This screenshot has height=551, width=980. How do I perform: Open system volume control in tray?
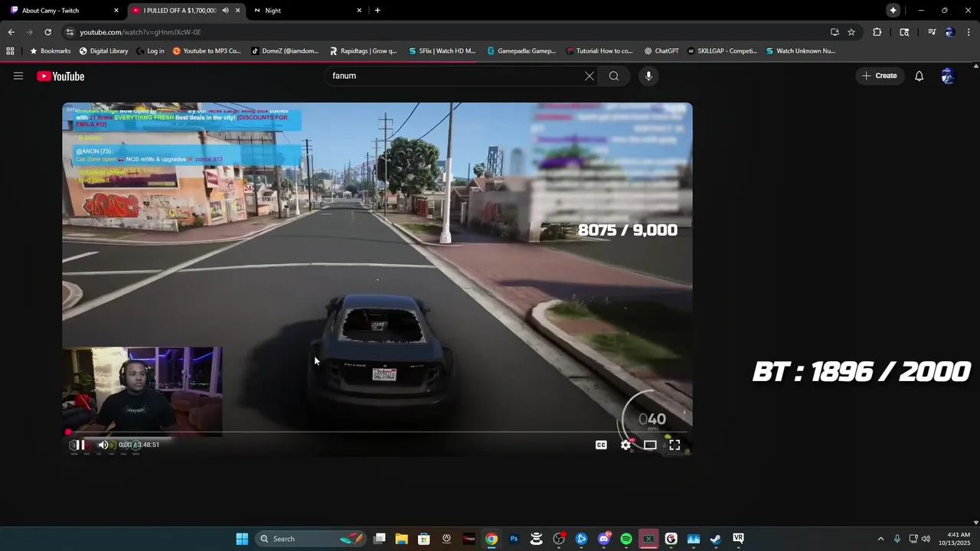[926, 539]
